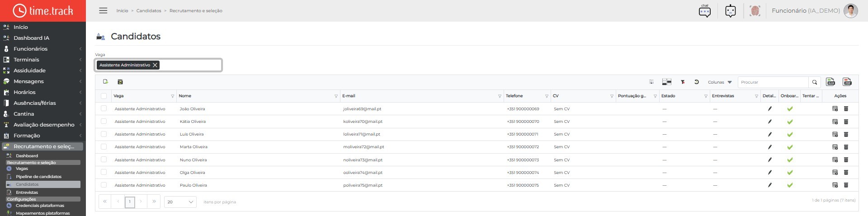
Task: Export the table to PDF
Action: coord(847,82)
